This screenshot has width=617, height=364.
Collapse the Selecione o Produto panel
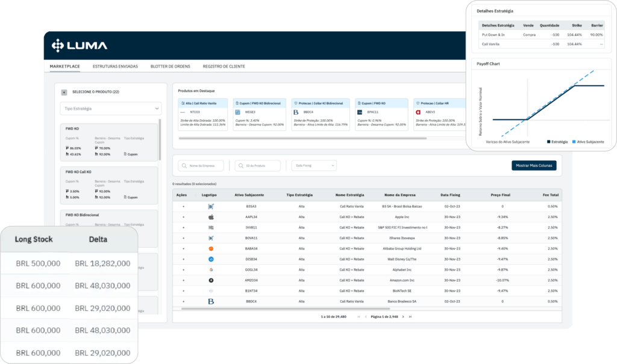(x=64, y=92)
